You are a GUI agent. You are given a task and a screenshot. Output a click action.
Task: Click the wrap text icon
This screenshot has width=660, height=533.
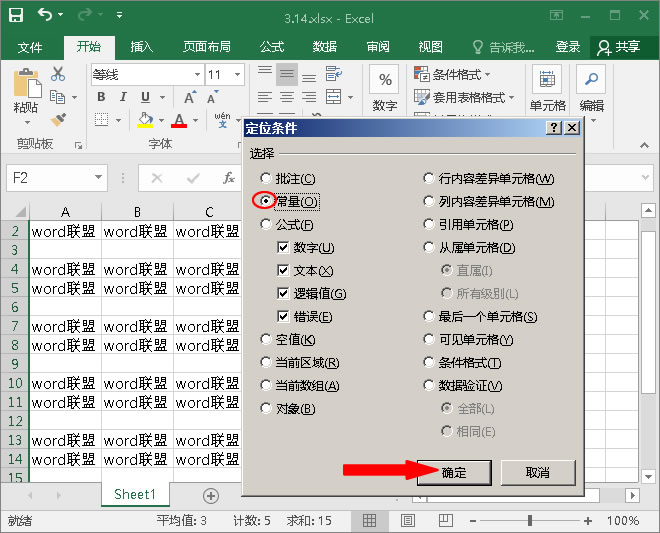tap(334, 74)
